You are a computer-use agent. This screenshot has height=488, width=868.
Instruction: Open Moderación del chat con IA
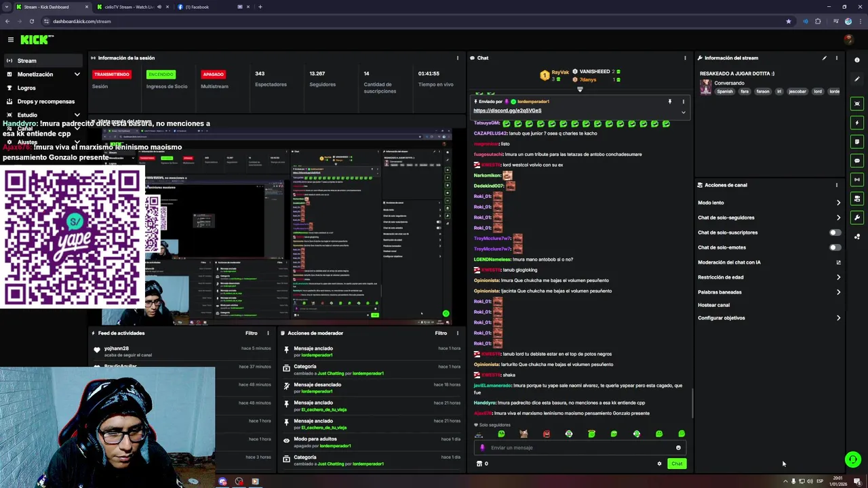(x=769, y=262)
